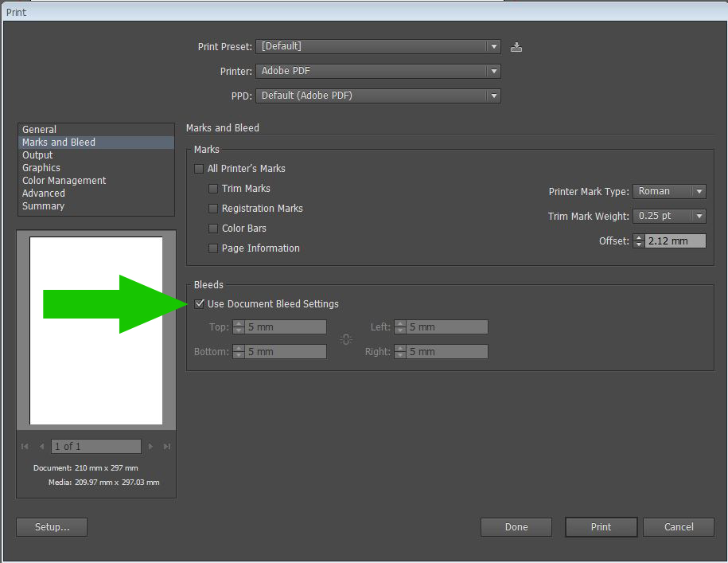Click the Bottom bleed field

286,352
